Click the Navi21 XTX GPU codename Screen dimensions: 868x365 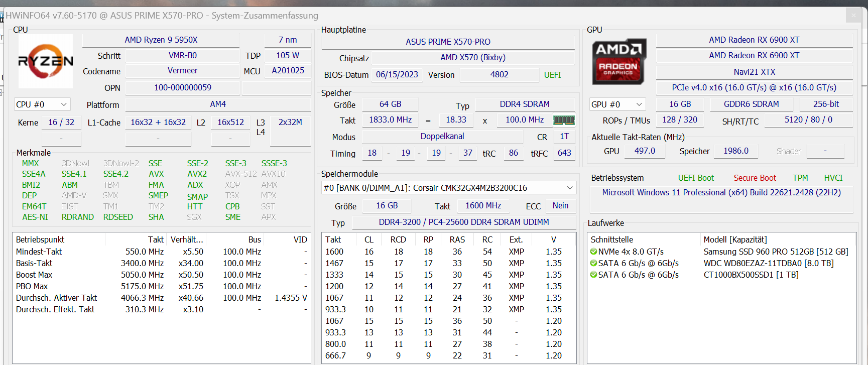[x=754, y=72]
